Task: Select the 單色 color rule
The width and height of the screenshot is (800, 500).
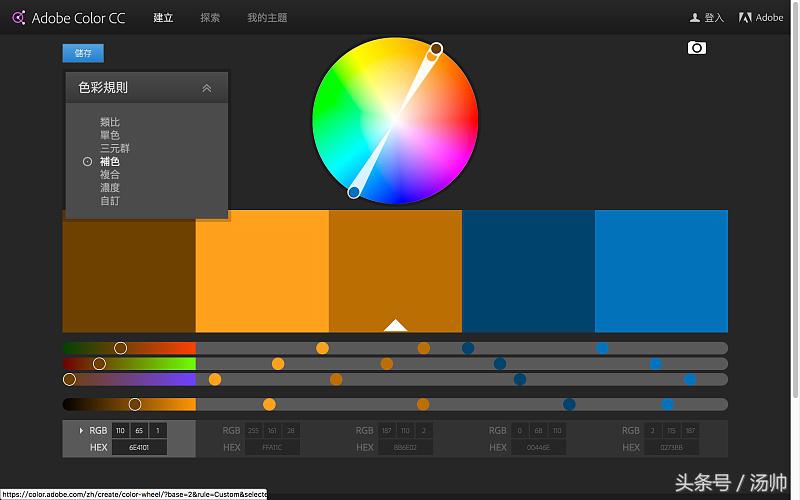Action: coord(110,135)
